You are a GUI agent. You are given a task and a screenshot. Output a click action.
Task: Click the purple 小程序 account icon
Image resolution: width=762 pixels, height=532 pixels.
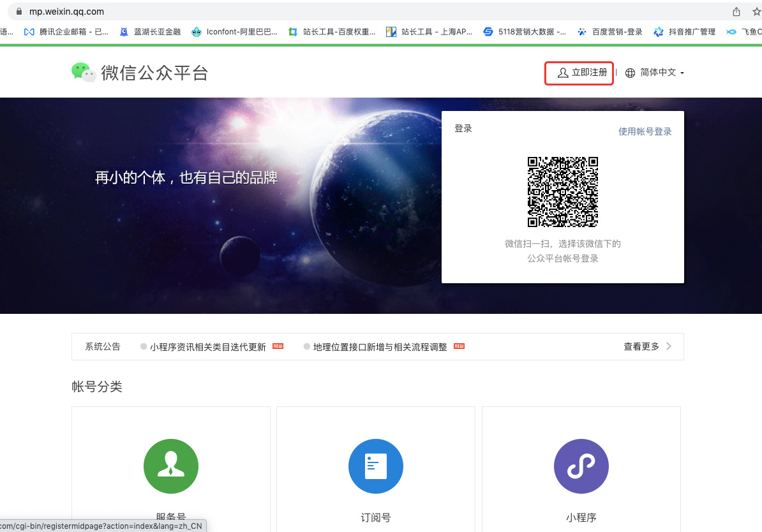tap(581, 466)
